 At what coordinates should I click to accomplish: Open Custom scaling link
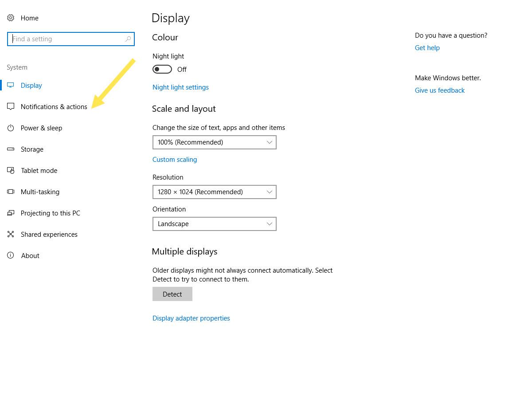[x=175, y=160]
